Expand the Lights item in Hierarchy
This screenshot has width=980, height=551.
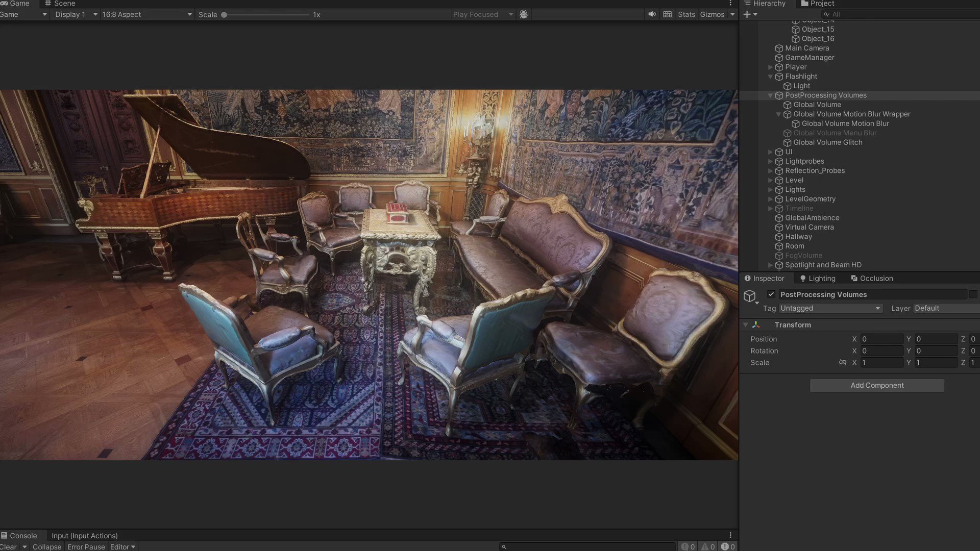pyautogui.click(x=770, y=189)
